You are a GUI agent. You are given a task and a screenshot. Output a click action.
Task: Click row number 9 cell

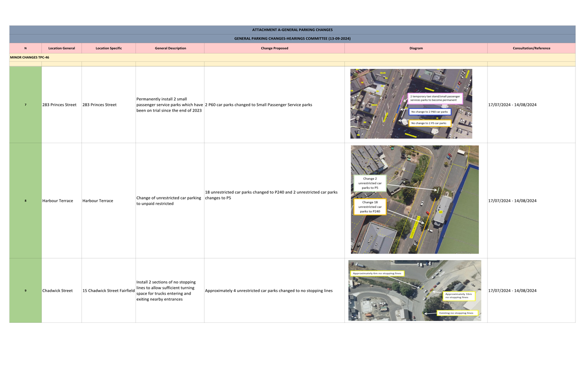click(26, 291)
